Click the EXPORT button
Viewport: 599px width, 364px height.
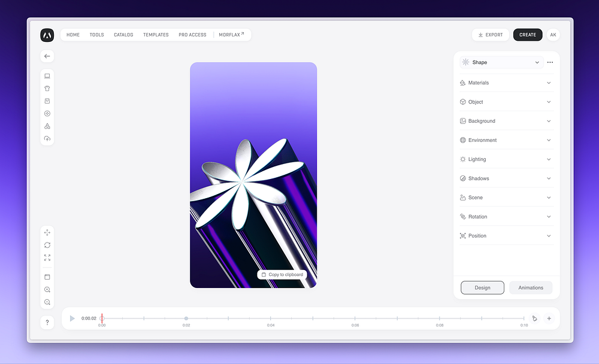click(x=491, y=35)
